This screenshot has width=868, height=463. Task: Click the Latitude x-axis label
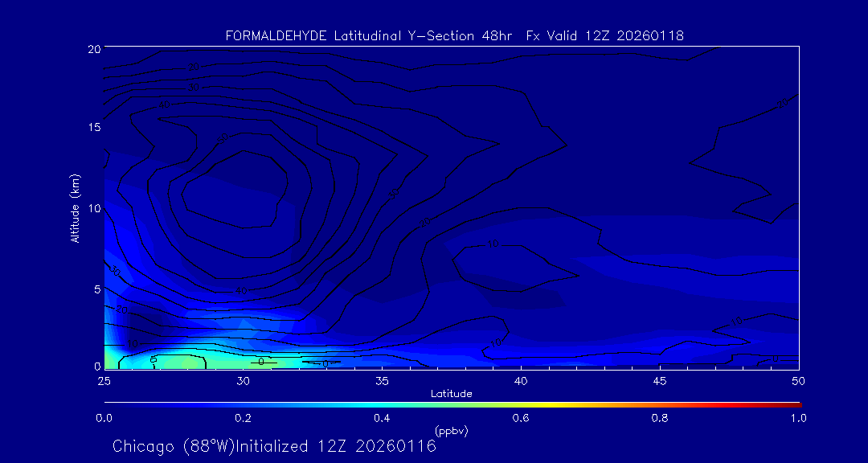pyautogui.click(x=451, y=393)
